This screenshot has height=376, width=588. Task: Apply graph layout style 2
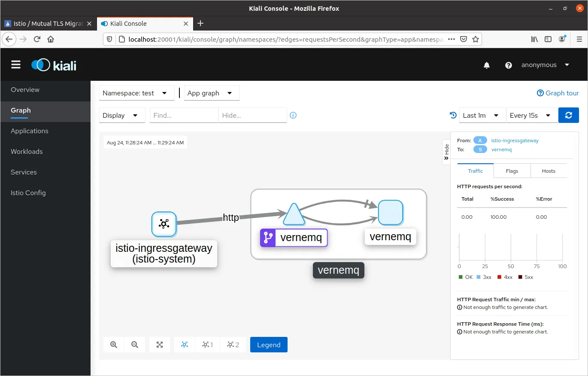(x=233, y=345)
